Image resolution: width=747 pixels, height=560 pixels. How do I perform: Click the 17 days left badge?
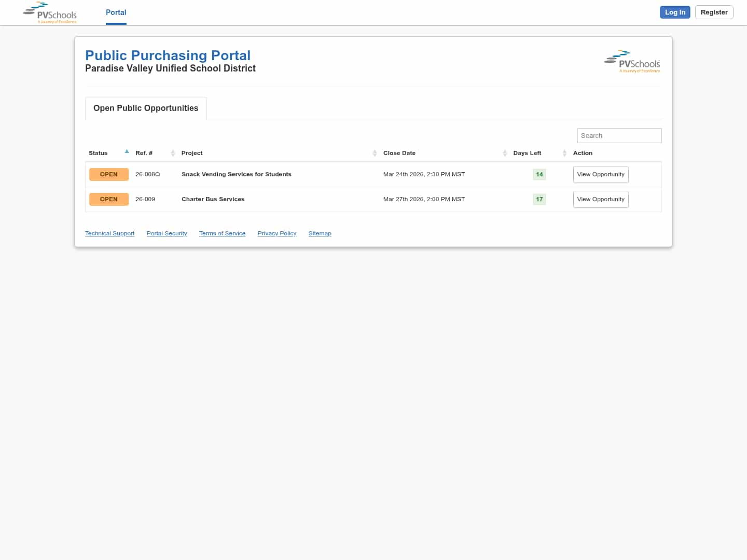[539, 199]
